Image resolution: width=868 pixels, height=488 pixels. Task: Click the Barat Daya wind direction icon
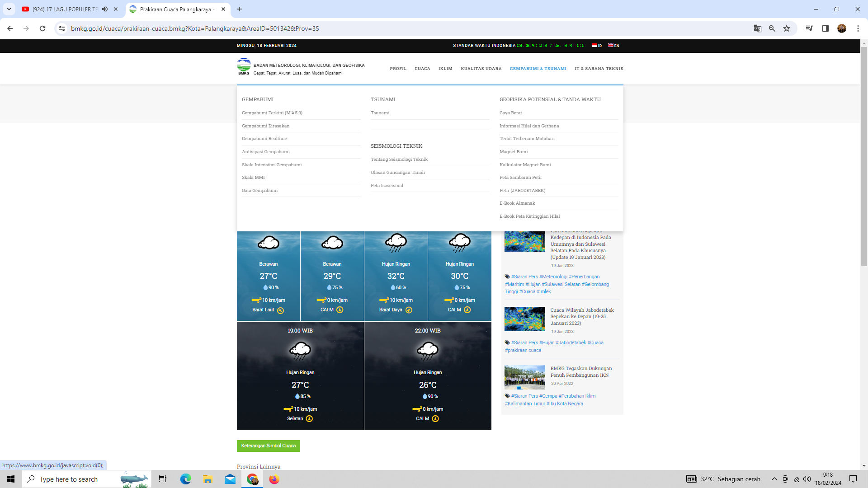pos(409,310)
